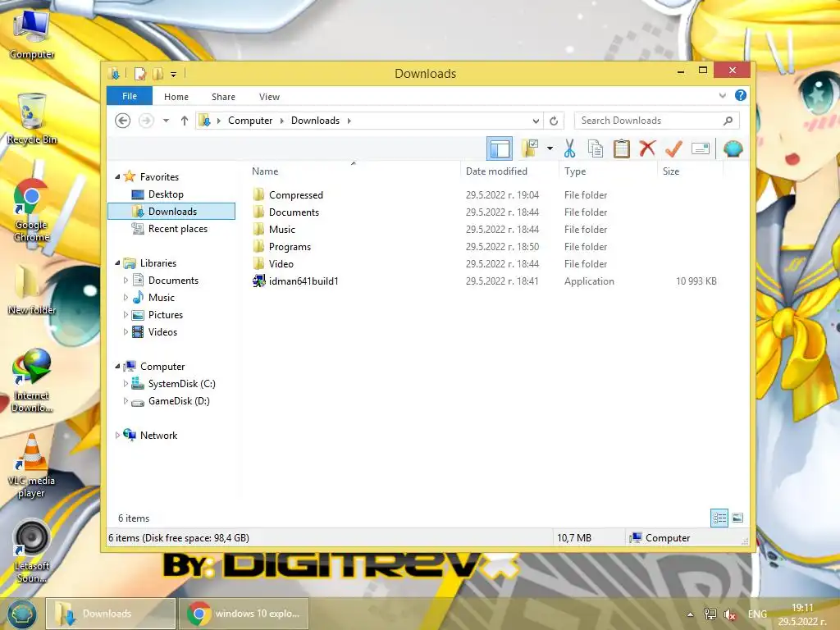Image resolution: width=840 pixels, height=630 pixels.
Task: Open the Share ribbon tab
Action: coord(223,97)
